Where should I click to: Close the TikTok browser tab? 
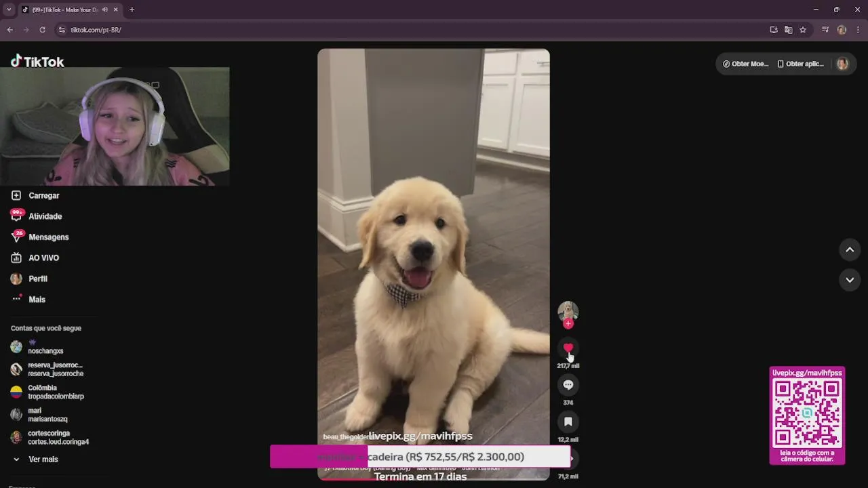[x=116, y=9]
